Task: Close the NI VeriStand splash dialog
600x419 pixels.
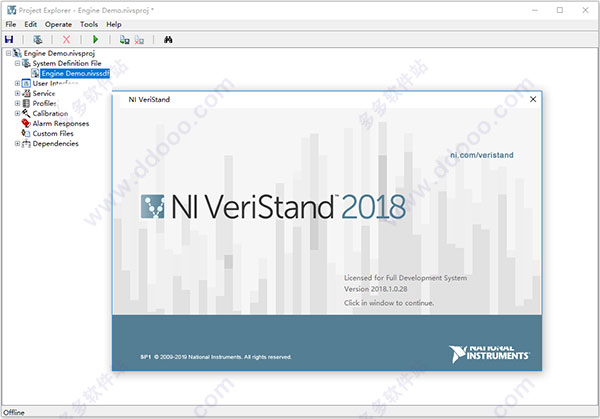Action: (533, 99)
